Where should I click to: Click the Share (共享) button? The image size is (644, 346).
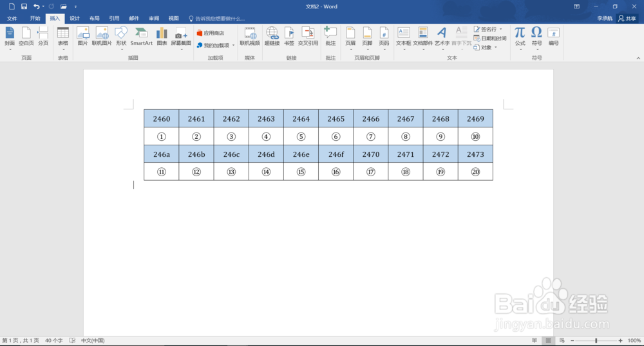[627, 19]
